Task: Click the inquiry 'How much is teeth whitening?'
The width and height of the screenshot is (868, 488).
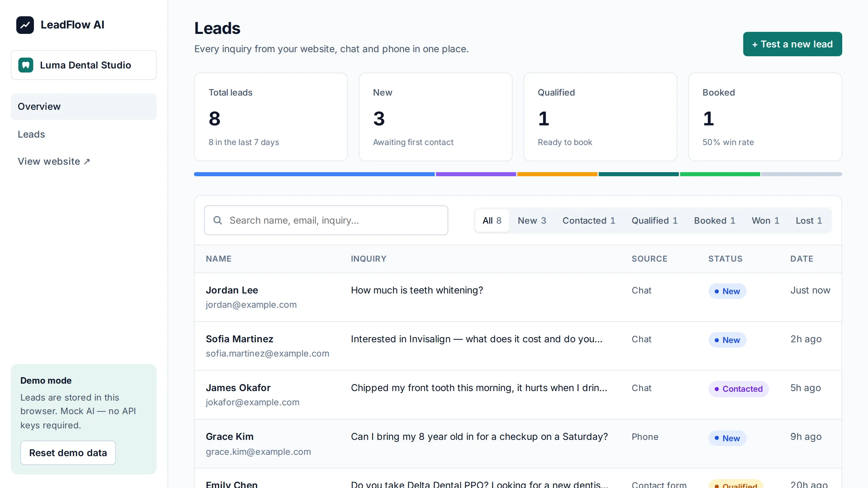Action: pos(417,290)
